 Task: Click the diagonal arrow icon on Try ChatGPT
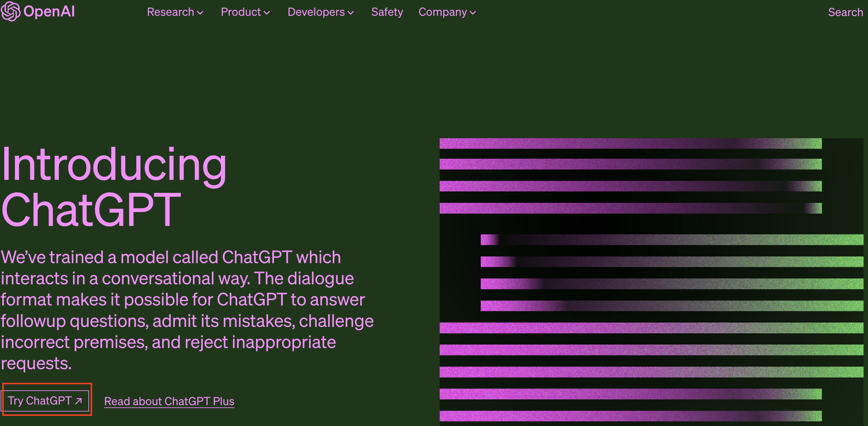tap(79, 401)
